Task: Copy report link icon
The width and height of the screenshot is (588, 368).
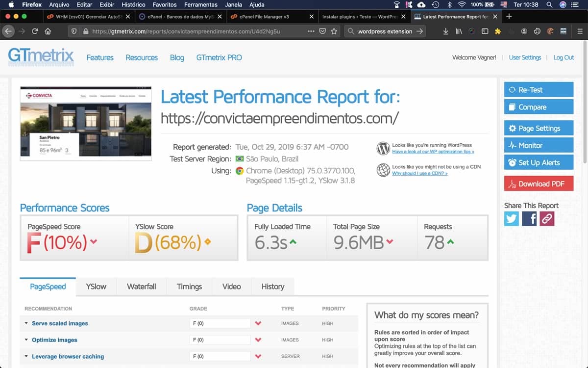Action: click(547, 218)
